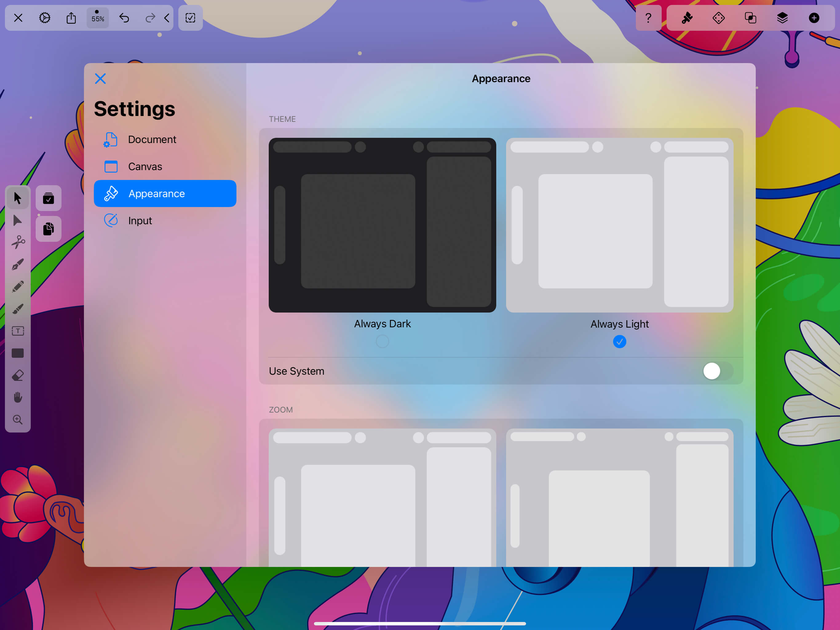Choose the left Zoom layout preview
This screenshot has height=630, width=840.
[382, 497]
